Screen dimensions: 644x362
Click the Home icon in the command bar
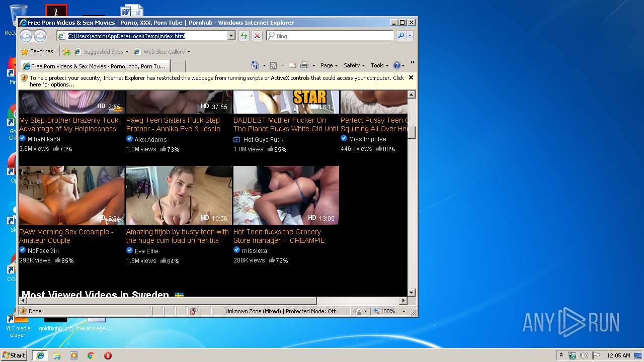coord(255,65)
